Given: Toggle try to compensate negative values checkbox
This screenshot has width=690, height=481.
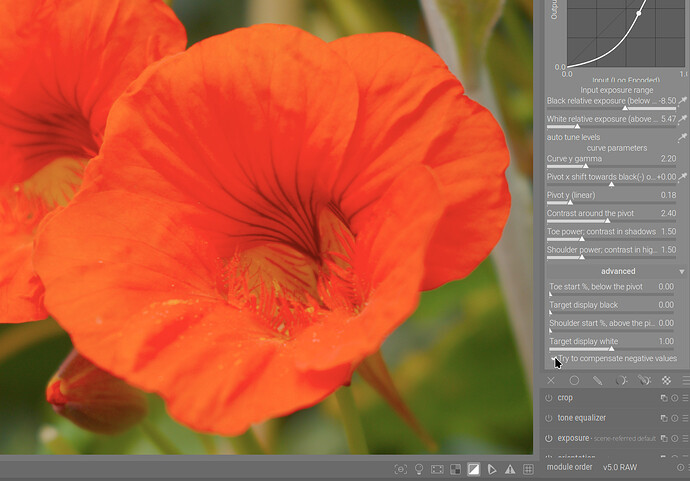Looking at the screenshot, I should point(553,358).
